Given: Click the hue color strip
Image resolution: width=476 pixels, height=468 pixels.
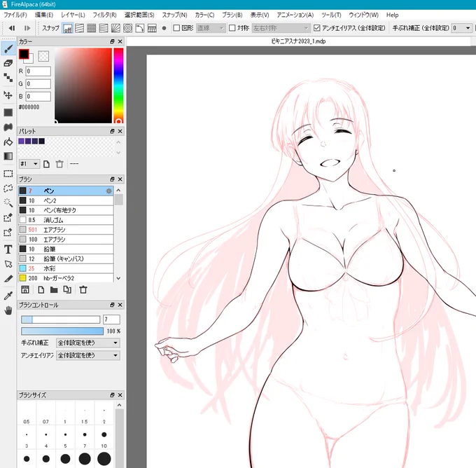Looking at the screenshot, I should click(118, 85).
